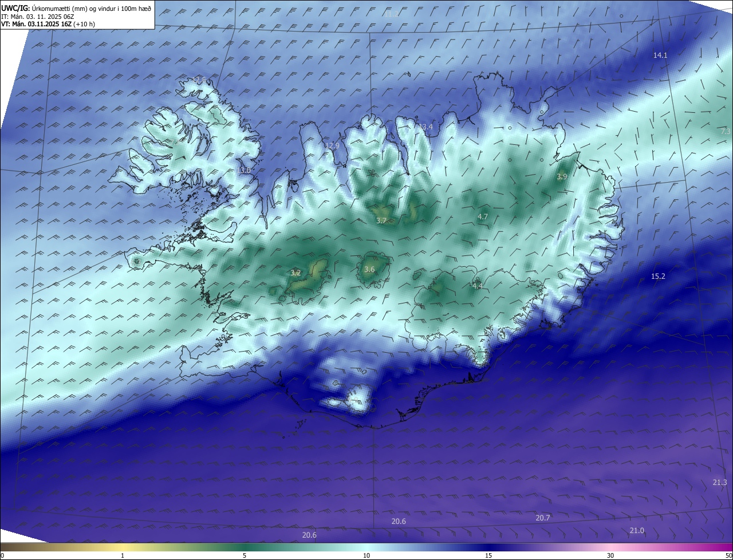Click the legend tick labeled 10
Image resolution: width=733 pixels, height=560 pixels.
click(x=366, y=555)
